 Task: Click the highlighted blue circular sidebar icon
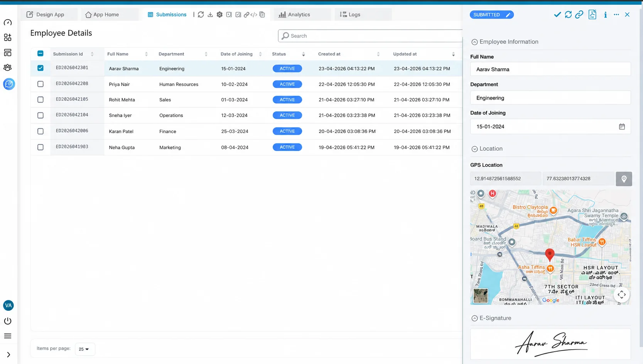[9, 84]
